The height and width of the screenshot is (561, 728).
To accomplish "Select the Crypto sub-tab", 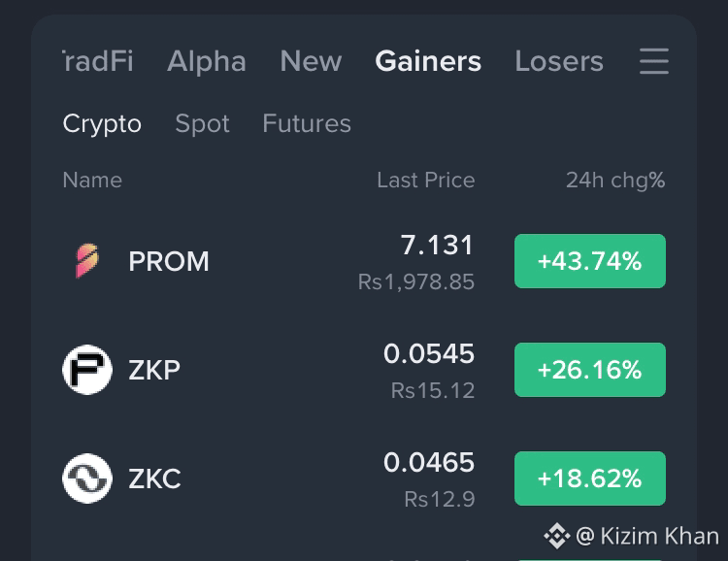I will (102, 123).
